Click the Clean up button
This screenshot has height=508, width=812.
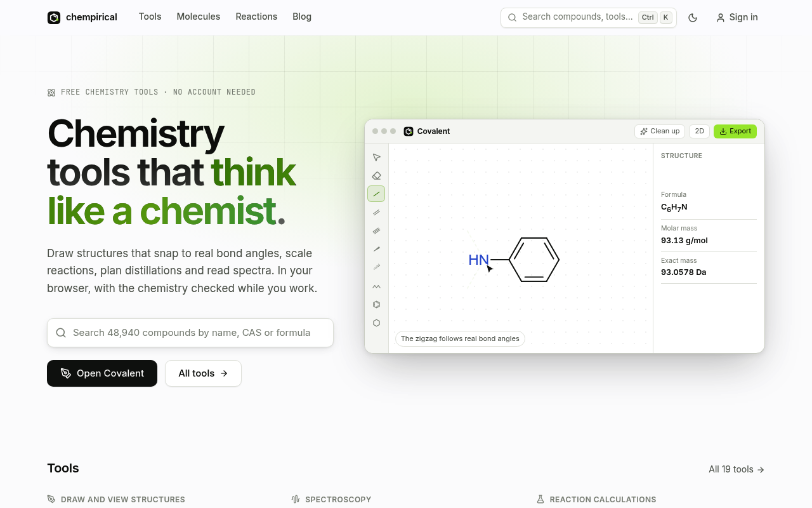(660, 131)
